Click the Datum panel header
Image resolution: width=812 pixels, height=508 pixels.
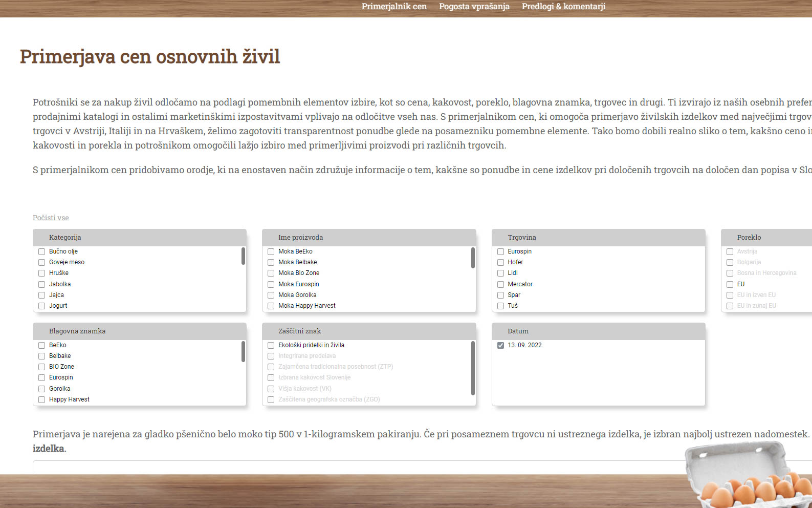pyautogui.click(x=599, y=331)
